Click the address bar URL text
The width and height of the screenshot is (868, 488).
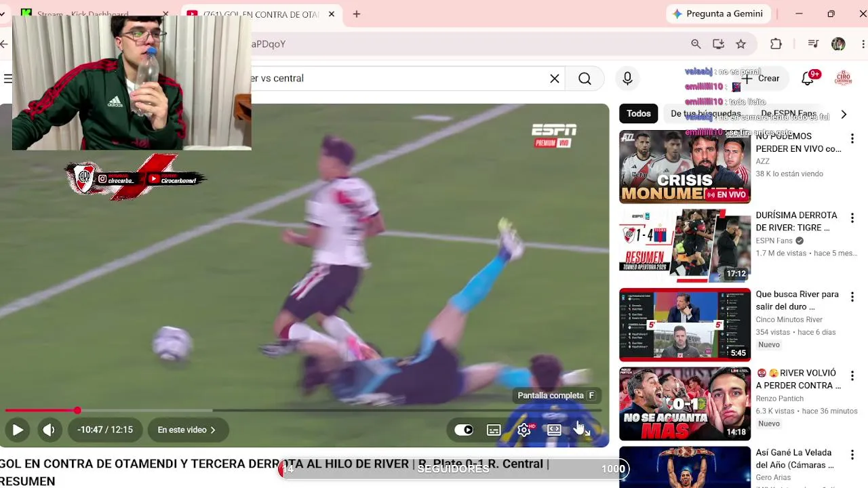click(x=269, y=44)
